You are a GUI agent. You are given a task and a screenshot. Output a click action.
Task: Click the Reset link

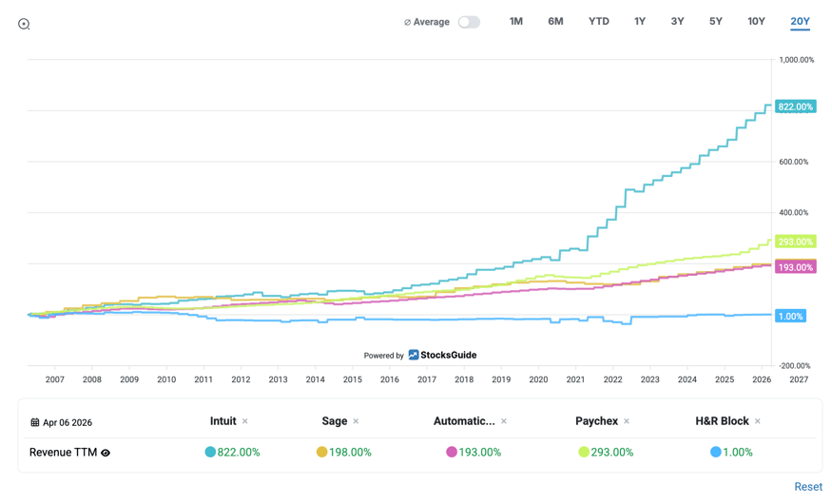[x=807, y=486]
